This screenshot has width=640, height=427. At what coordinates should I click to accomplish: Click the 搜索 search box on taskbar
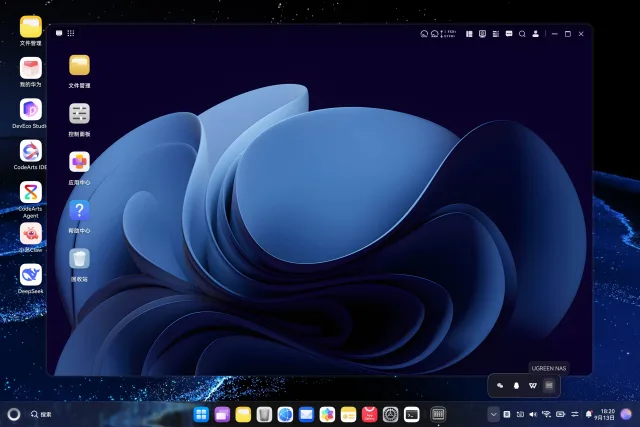(41, 414)
